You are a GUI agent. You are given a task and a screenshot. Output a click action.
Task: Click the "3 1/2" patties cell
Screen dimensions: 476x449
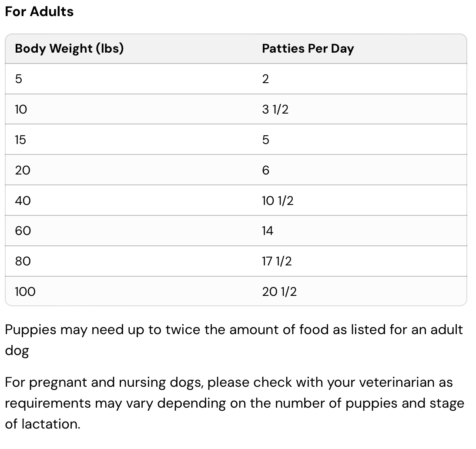(275, 109)
